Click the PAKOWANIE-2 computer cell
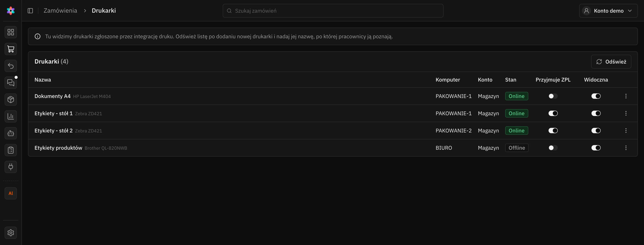Image resolution: width=644 pixels, height=245 pixels. (x=453, y=131)
